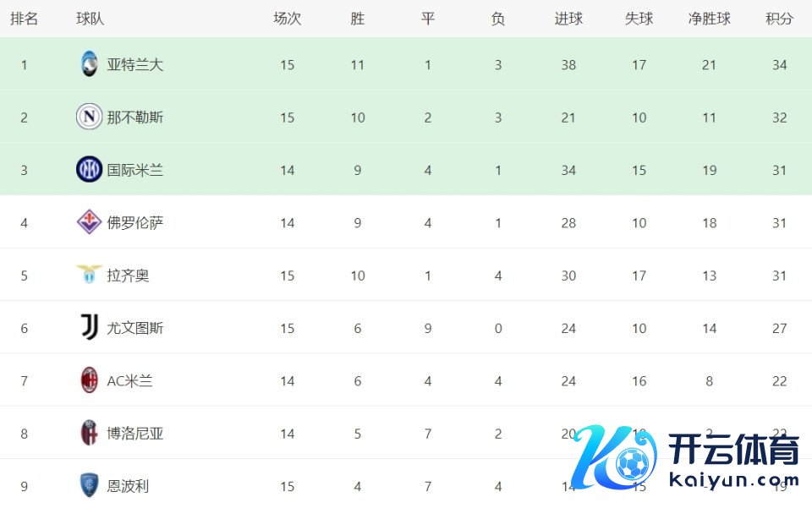The height and width of the screenshot is (508, 812).
Task: Click the Lazio eagle crest icon
Action: coord(89,275)
